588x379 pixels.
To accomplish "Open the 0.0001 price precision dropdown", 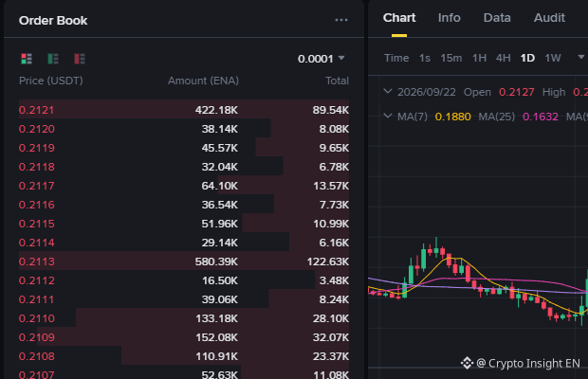I will [x=321, y=59].
